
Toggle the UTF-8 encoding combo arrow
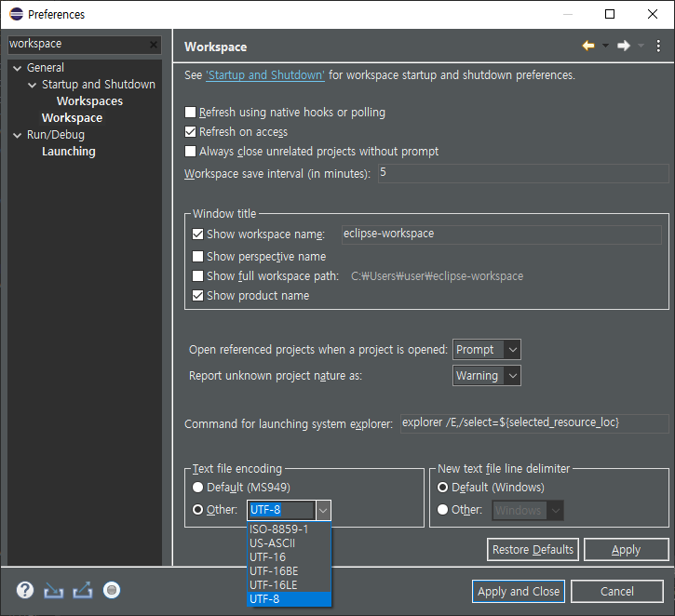tap(323, 511)
